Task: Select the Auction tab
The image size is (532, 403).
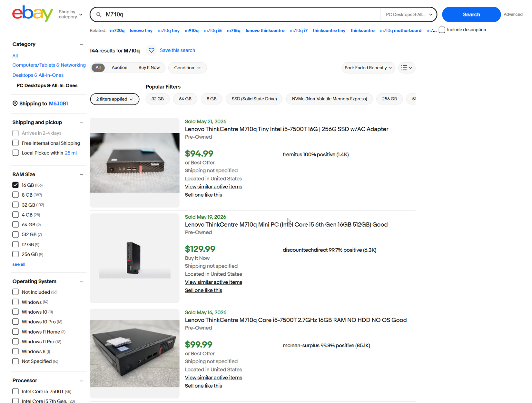Action: [119, 68]
